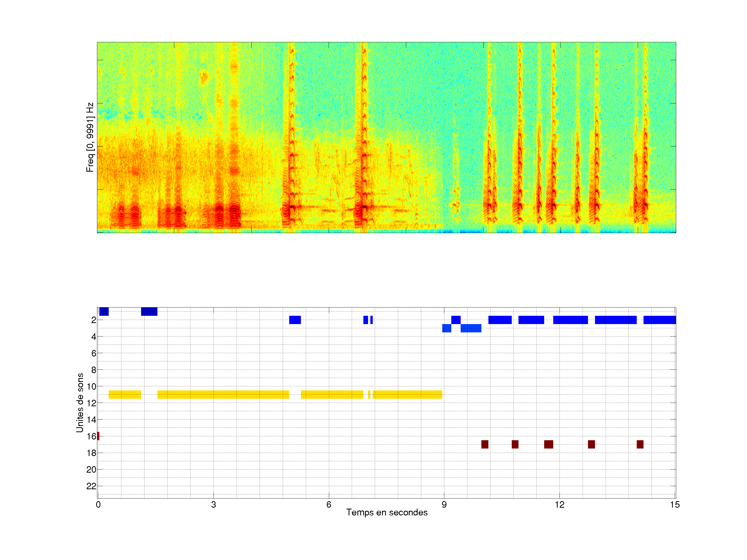The width and height of the screenshot is (747, 560).
Task: Click the dark red square in row 17 near 10 seconds
Action: (x=485, y=444)
